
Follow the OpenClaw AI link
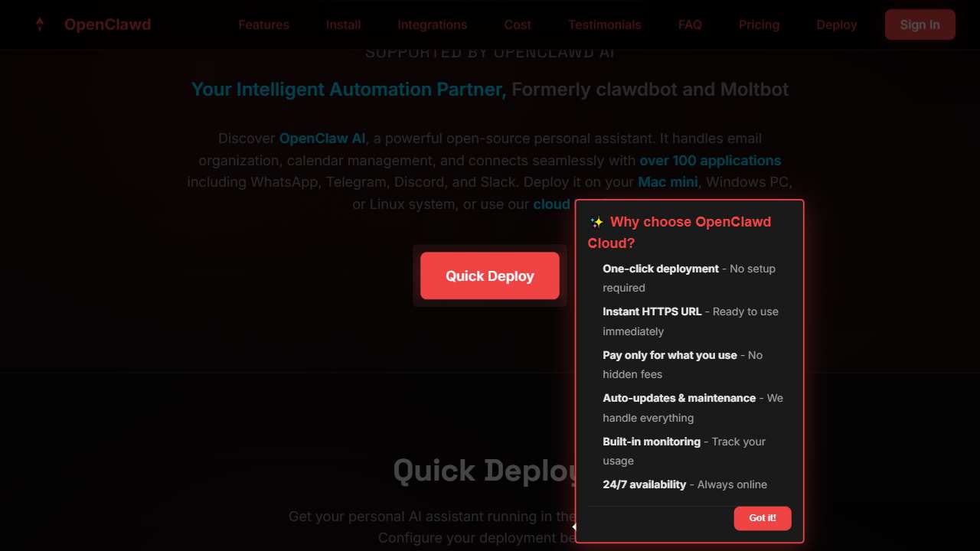coord(322,139)
